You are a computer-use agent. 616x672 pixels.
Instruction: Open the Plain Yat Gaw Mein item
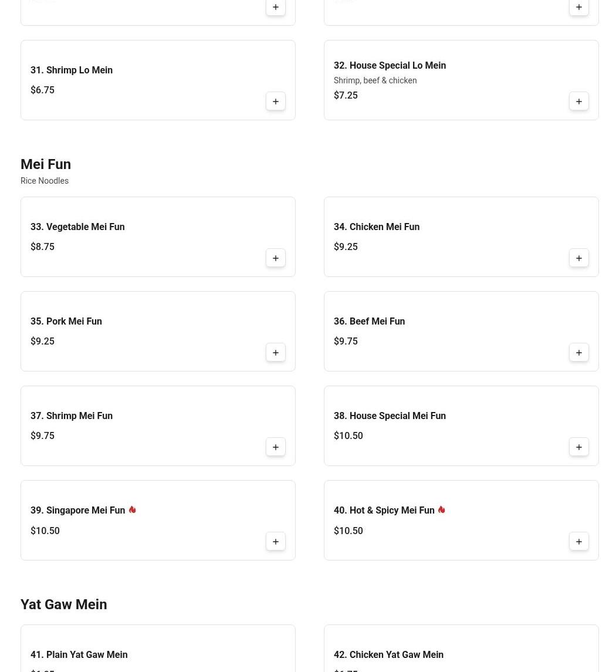79,655
